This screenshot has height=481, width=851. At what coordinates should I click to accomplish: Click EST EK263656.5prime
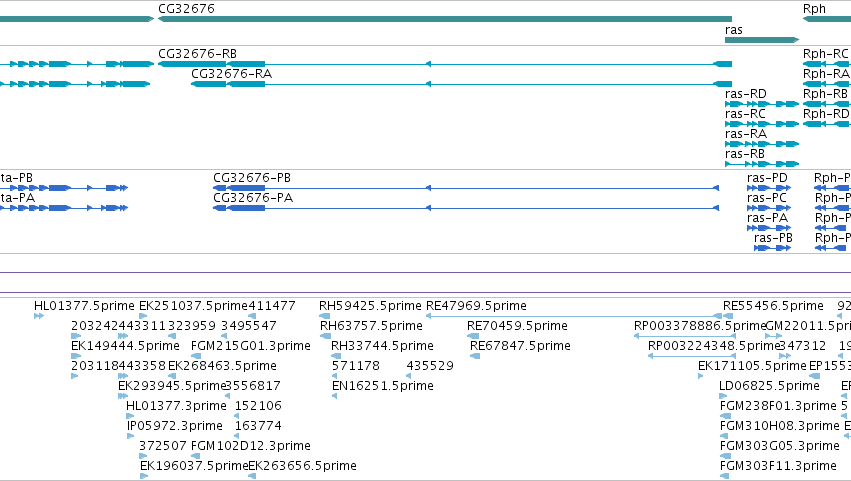click(303, 466)
